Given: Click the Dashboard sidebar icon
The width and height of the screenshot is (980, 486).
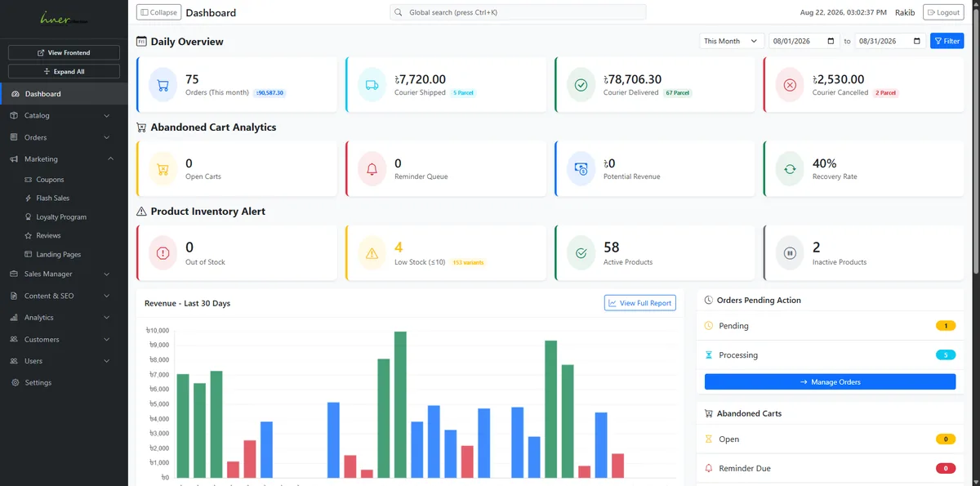Looking at the screenshot, I should pos(16,94).
